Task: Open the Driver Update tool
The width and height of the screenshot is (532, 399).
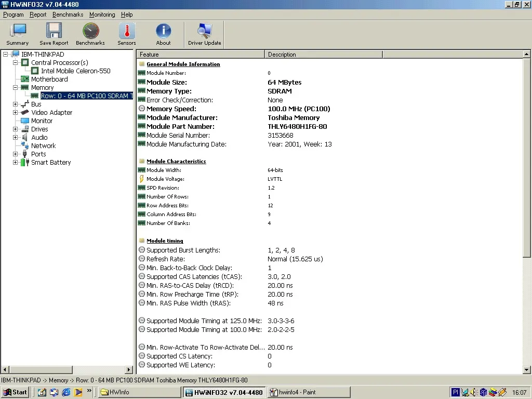Action: point(205,34)
